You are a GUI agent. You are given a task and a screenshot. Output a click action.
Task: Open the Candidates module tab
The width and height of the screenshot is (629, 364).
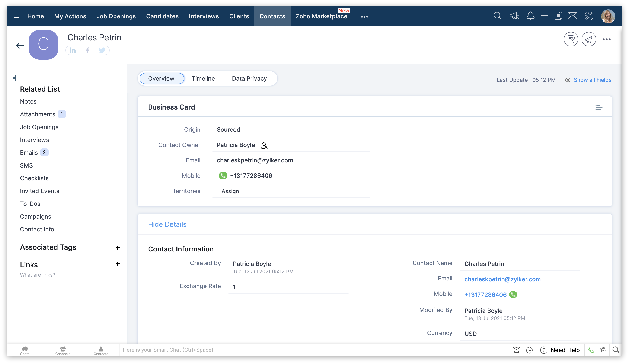click(162, 16)
